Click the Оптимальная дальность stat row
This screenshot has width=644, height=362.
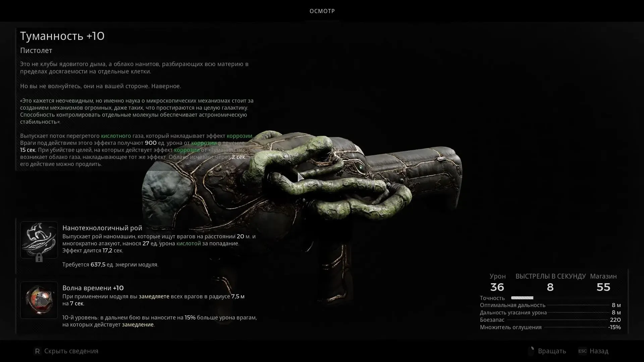point(550,305)
